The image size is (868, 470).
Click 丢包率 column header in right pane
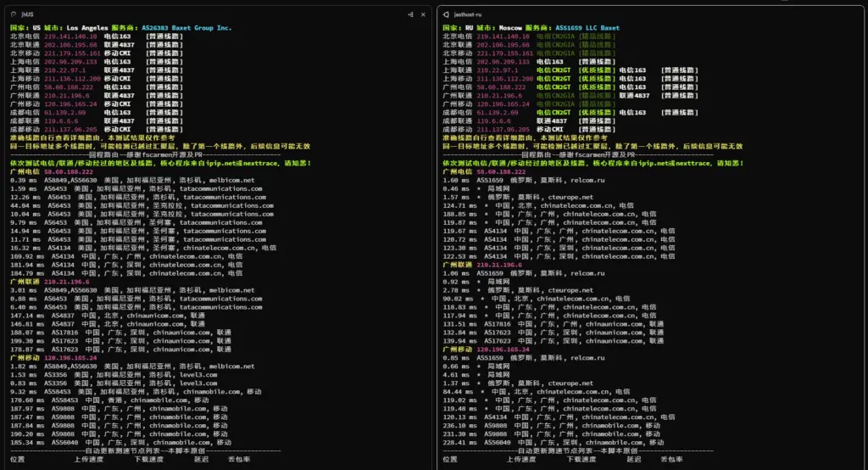pyautogui.click(x=671, y=460)
